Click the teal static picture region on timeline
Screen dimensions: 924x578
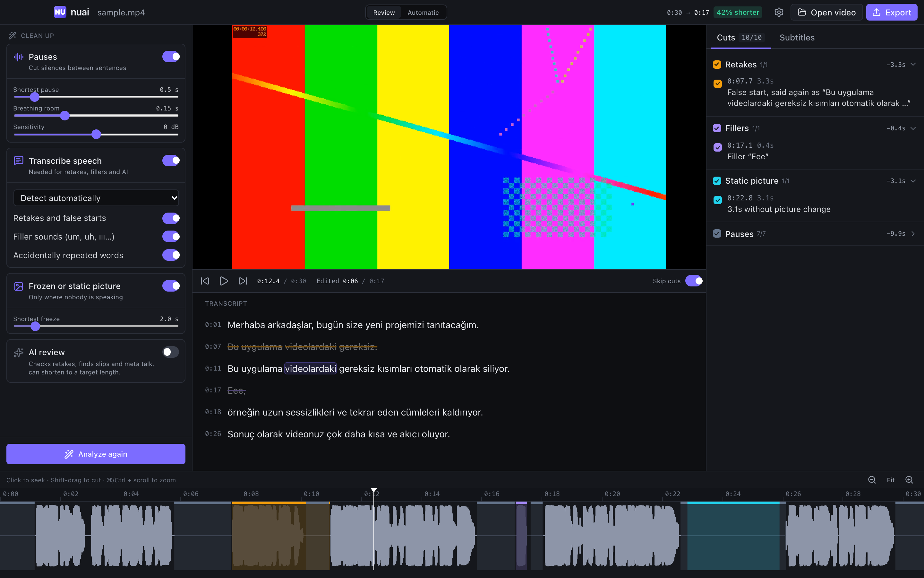tap(733, 535)
